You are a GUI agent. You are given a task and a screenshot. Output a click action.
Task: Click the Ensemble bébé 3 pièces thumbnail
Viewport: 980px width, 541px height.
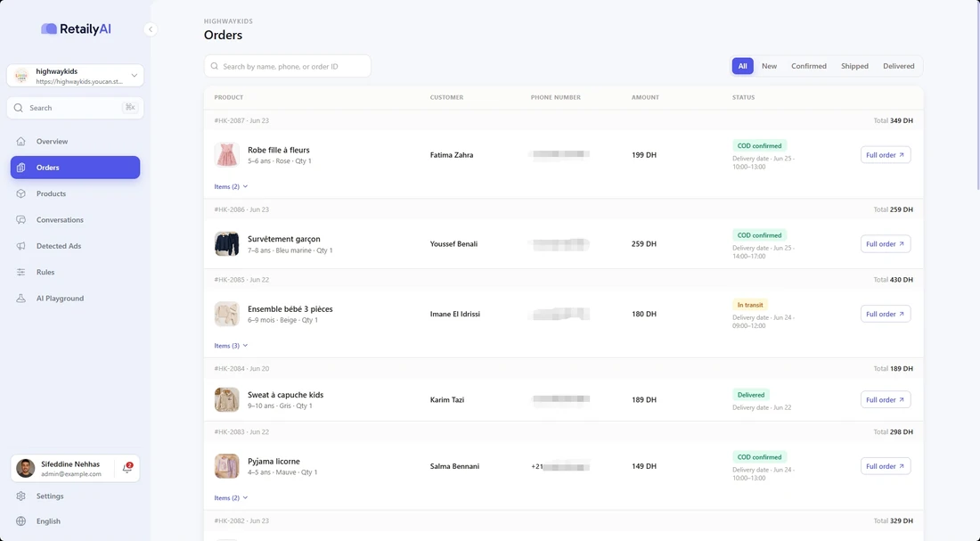coord(227,314)
